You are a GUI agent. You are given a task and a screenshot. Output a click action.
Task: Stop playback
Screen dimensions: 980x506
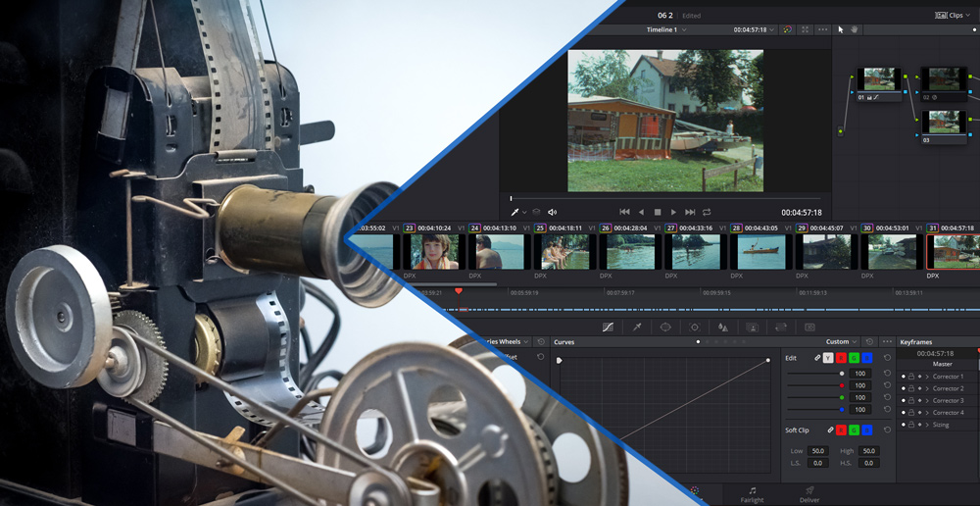658,213
